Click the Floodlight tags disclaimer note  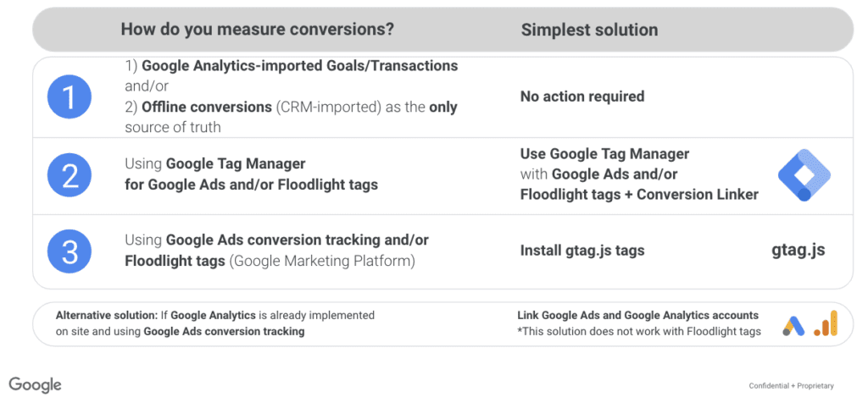pyautogui.click(x=638, y=331)
